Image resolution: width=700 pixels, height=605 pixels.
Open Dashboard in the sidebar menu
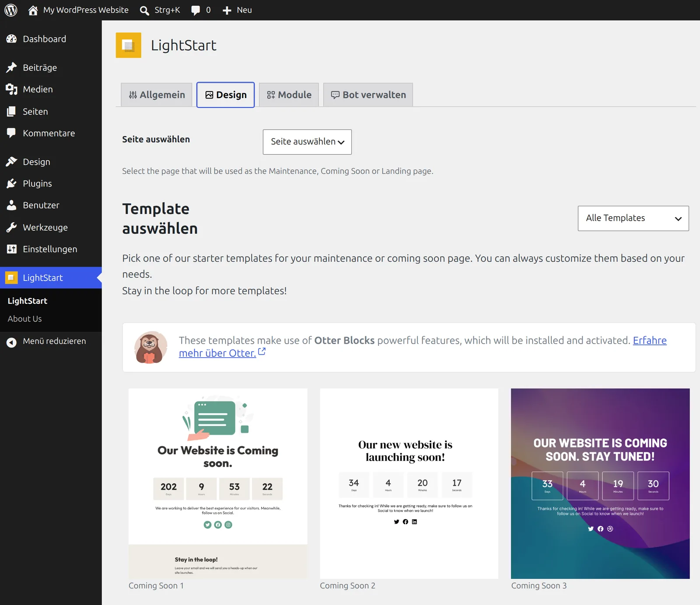[x=51, y=39]
